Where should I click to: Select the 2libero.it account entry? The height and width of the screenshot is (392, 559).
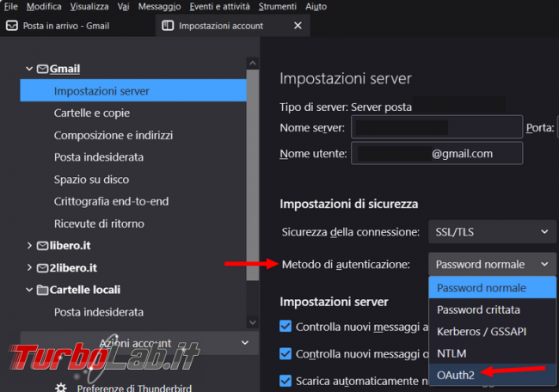tap(73, 267)
